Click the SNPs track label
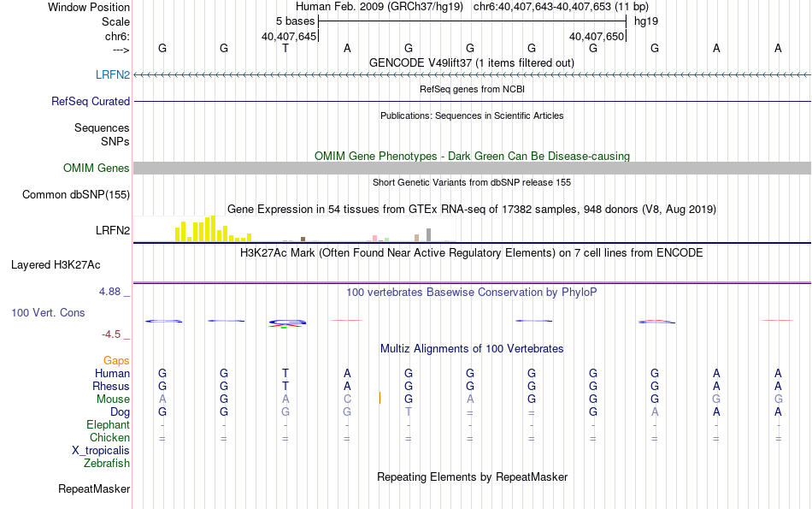This screenshot has height=509, width=812. point(115,141)
